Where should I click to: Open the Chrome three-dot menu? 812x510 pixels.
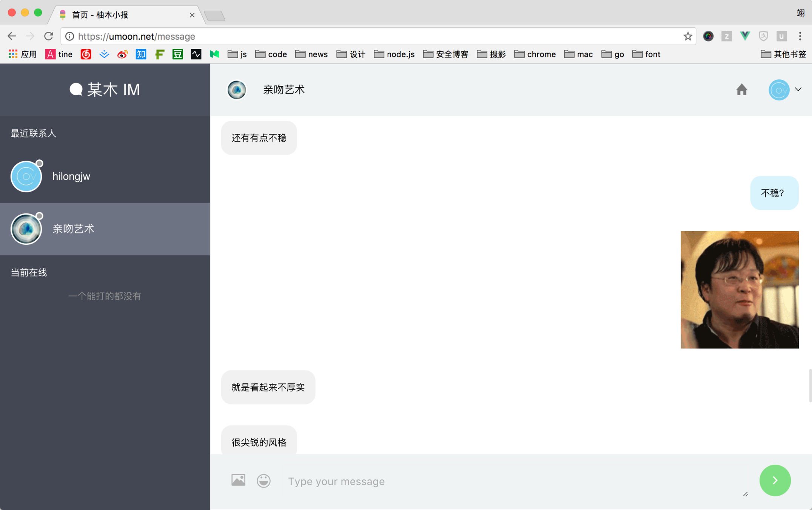pos(800,36)
